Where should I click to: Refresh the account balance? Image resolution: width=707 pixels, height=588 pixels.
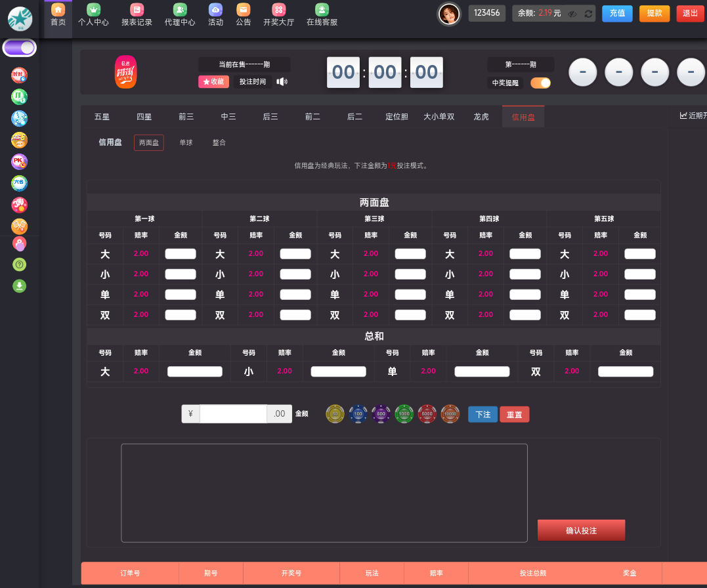[588, 14]
